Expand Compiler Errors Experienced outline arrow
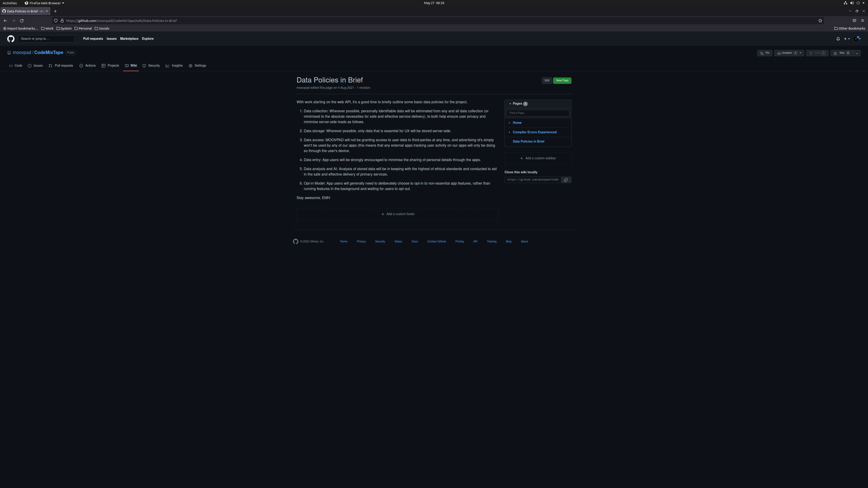 point(509,132)
